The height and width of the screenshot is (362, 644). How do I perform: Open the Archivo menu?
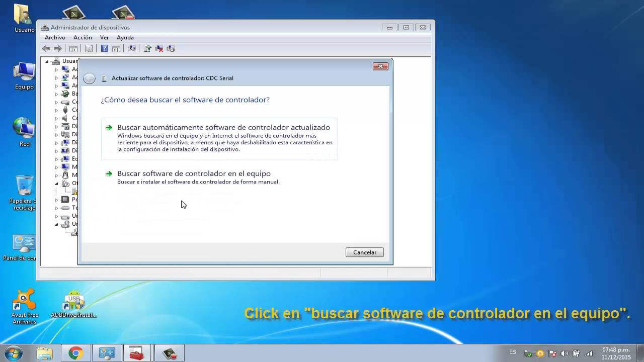(55, 38)
